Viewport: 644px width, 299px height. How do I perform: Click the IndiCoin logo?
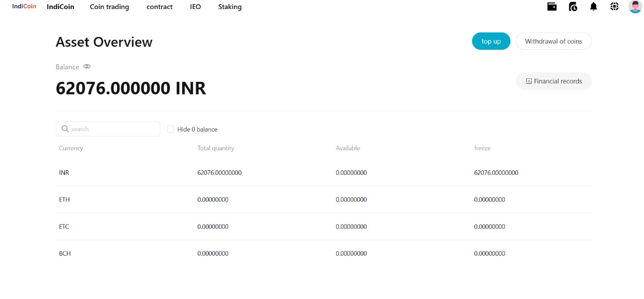(24, 7)
